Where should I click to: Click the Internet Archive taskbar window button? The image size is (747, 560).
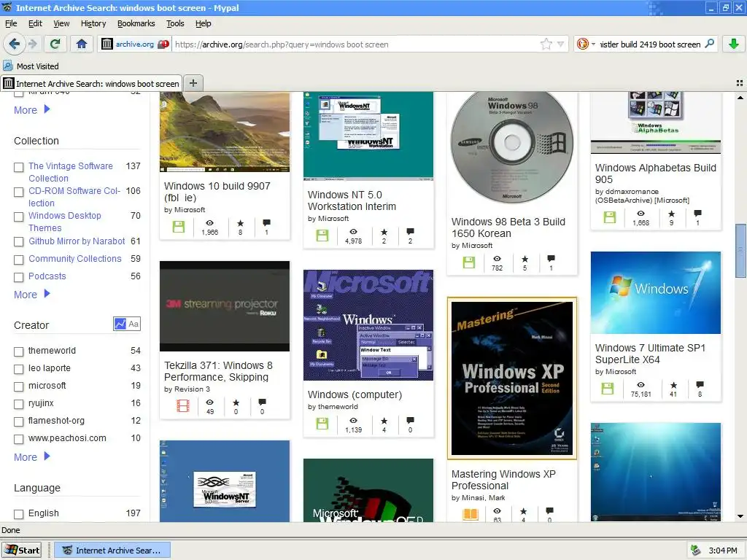coord(112,551)
